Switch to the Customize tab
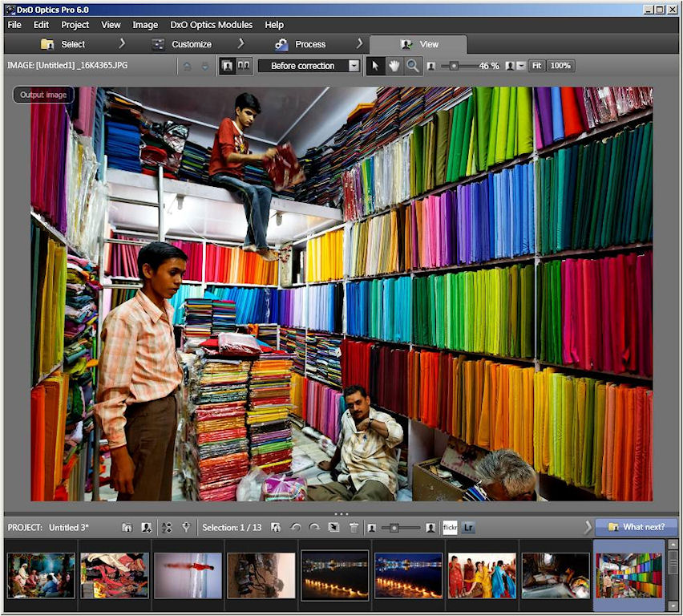The width and height of the screenshot is (683, 616). pos(191,44)
